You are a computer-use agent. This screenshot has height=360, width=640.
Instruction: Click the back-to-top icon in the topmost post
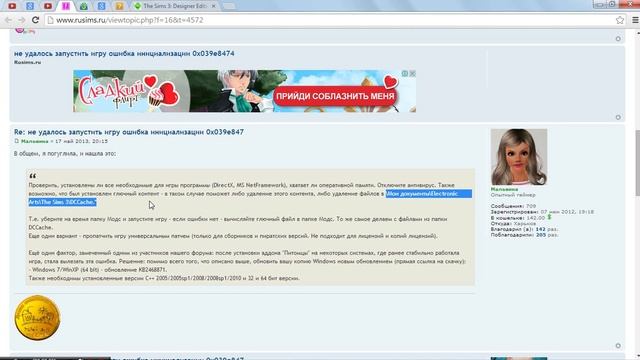(x=618, y=39)
